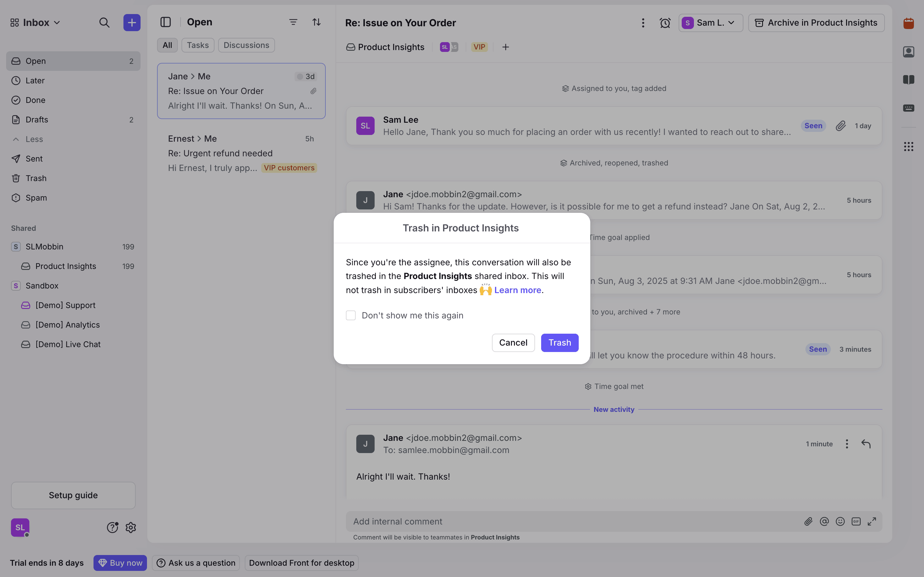
Task: Click the sort order arrows icon
Action: (316, 22)
